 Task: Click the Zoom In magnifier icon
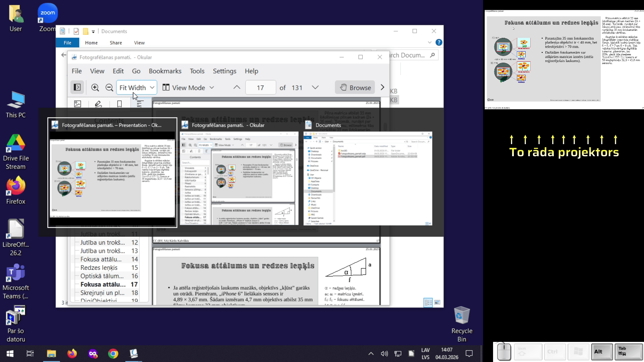pos(95,88)
